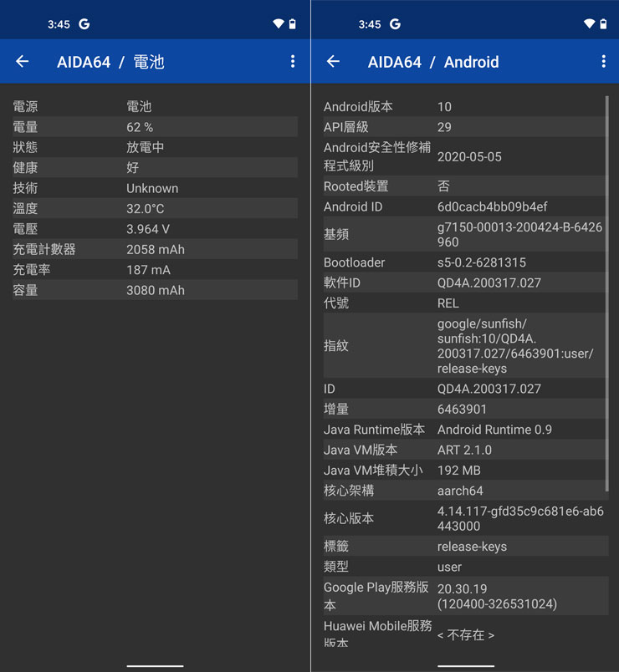Select the Android版本 10 row

466,106
